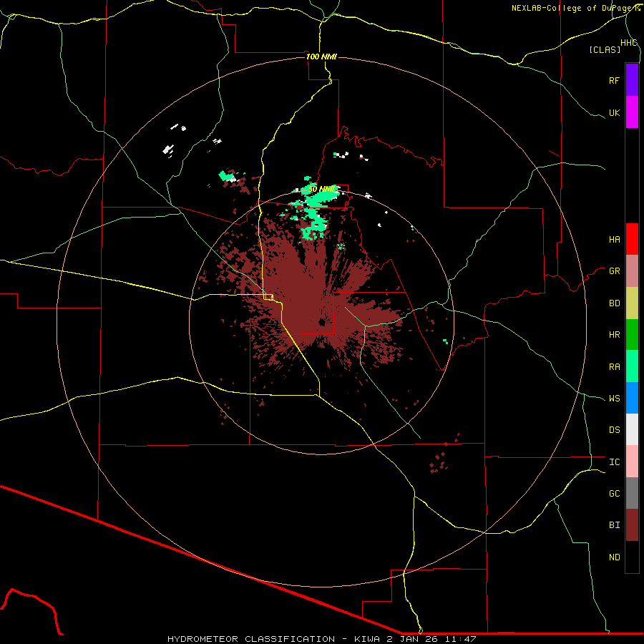644x644 pixels.
Task: Click the 100 NMI range ring label
Action: 321,57
